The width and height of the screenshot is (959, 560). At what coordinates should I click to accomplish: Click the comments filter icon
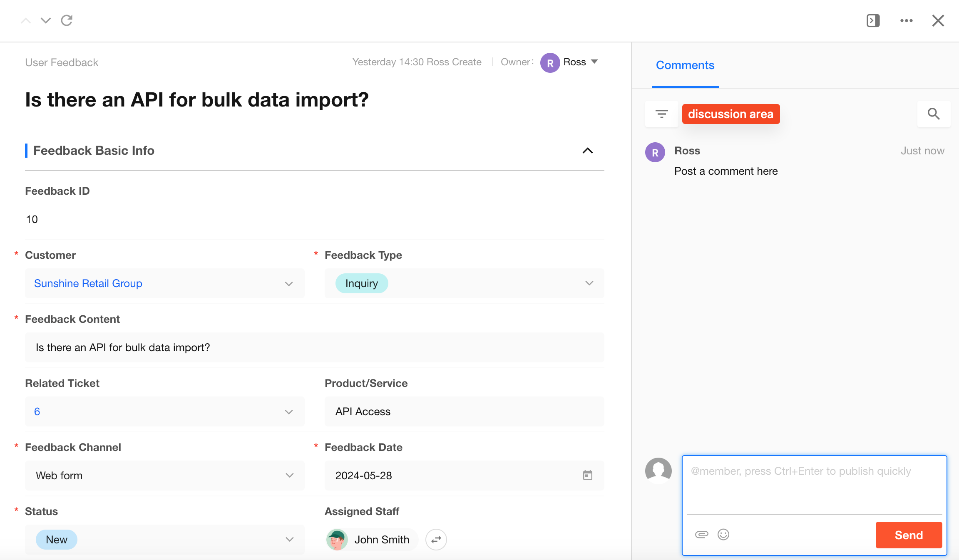tap(661, 114)
